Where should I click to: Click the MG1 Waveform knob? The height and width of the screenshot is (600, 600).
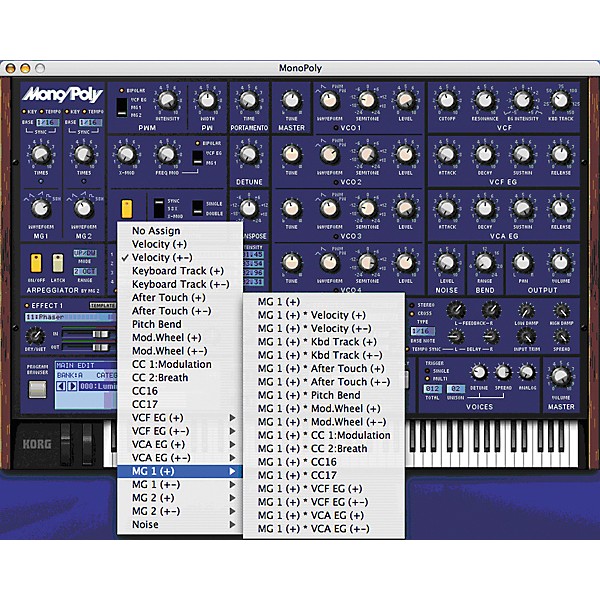click(41, 209)
